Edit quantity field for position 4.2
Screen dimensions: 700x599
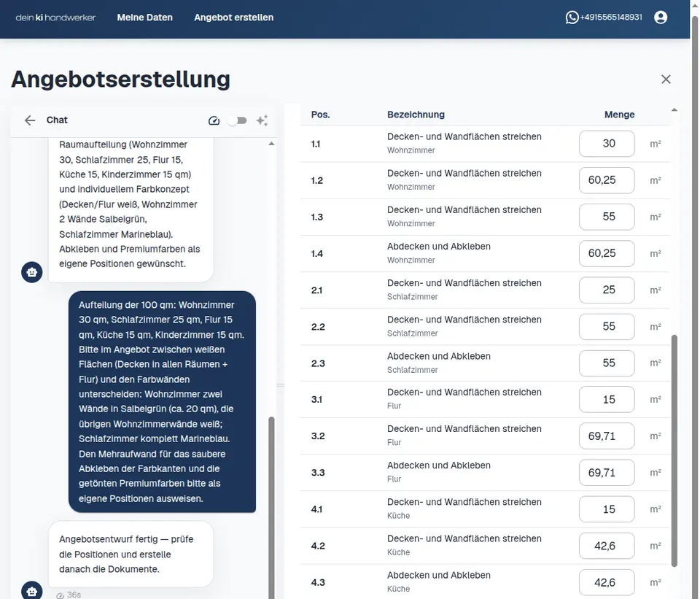(607, 546)
